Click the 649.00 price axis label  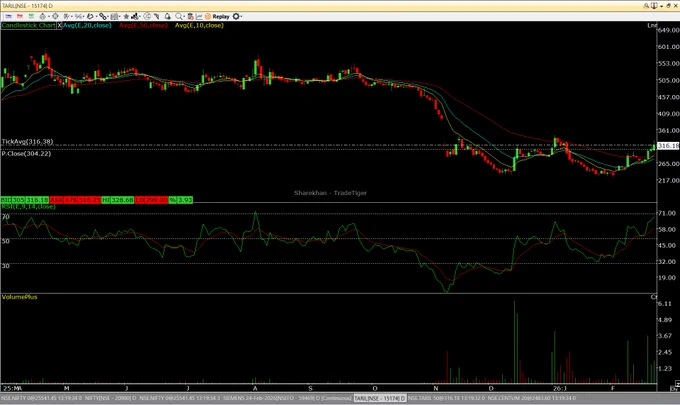pyautogui.click(x=668, y=30)
